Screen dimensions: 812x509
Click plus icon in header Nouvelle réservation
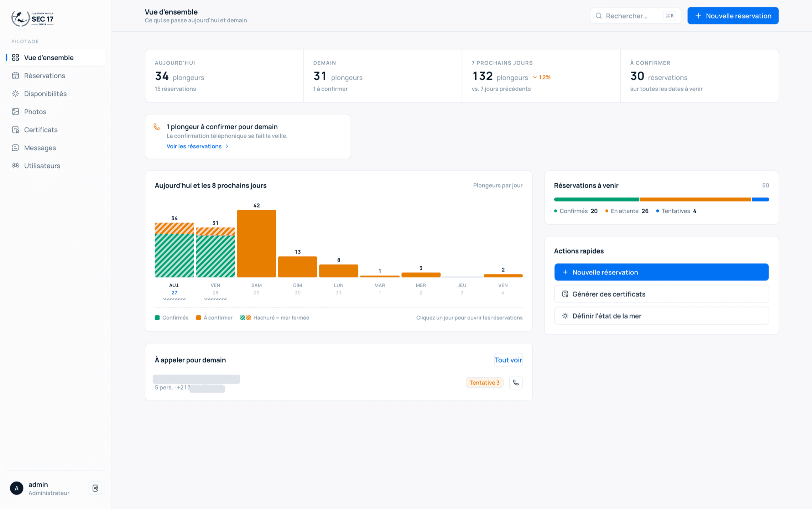pyautogui.click(x=698, y=16)
